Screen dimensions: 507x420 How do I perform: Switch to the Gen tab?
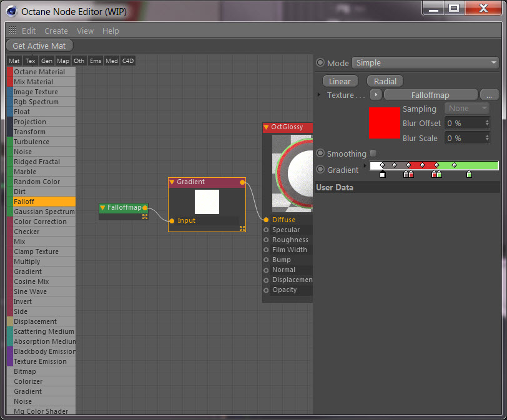(47, 61)
